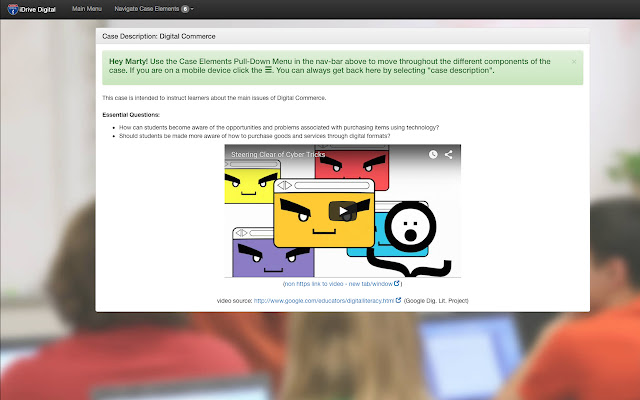
Task: Click the first essential question about opportunities
Action: (x=279, y=127)
